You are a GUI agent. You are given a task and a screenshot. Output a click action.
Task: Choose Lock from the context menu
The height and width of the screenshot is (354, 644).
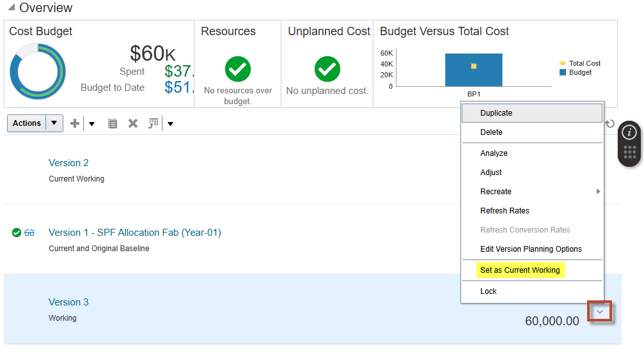point(532,291)
